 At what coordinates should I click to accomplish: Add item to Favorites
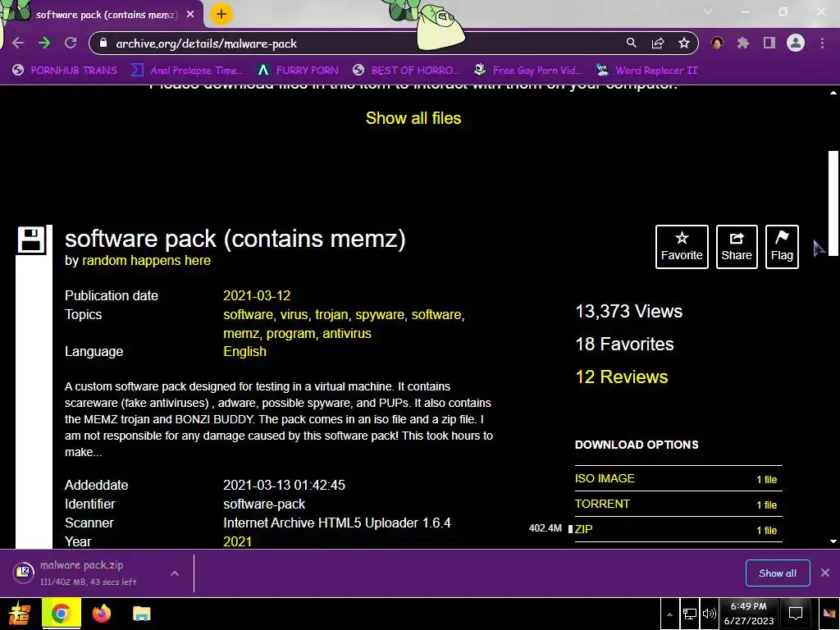tap(682, 247)
